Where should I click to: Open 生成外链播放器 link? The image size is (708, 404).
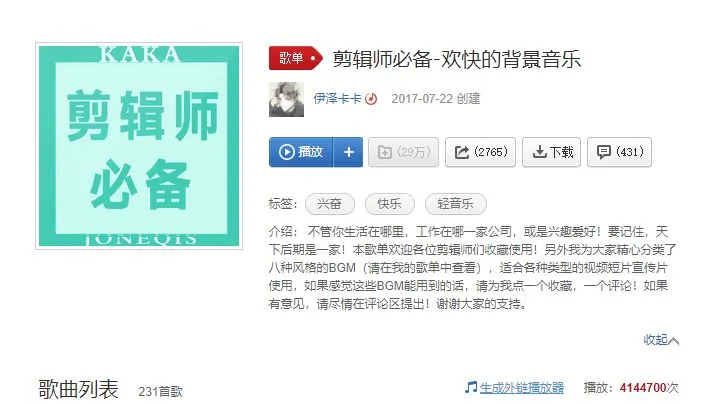(522, 388)
